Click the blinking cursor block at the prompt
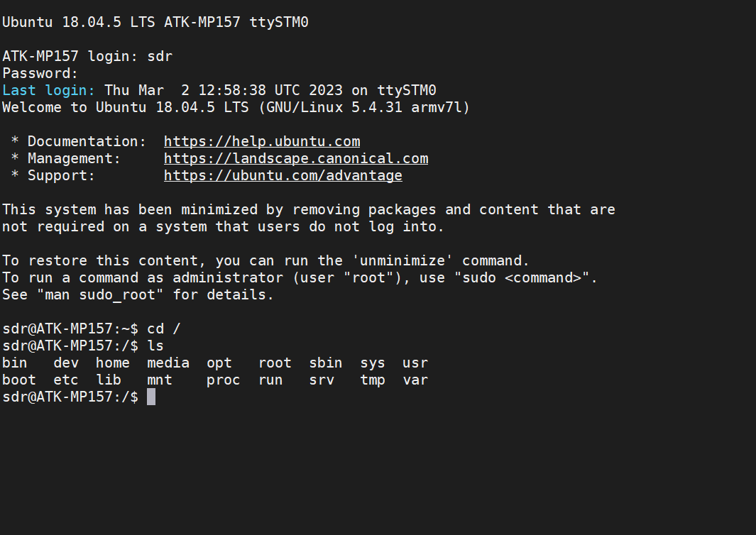The image size is (756, 535). tap(151, 397)
